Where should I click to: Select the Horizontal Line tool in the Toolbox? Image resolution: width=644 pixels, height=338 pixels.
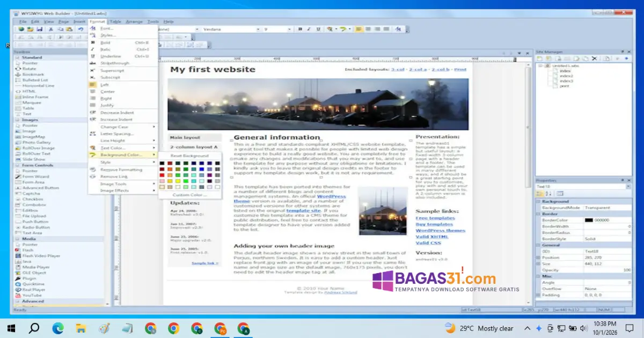[x=38, y=85]
